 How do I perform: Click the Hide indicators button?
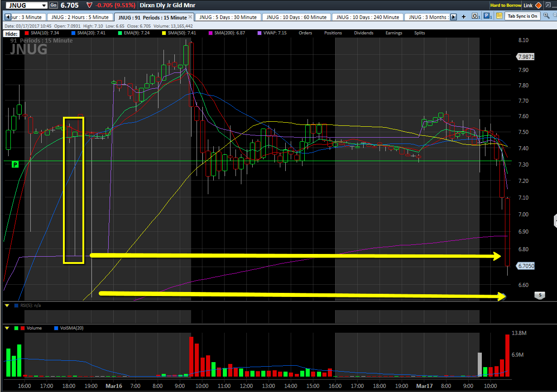(x=11, y=33)
